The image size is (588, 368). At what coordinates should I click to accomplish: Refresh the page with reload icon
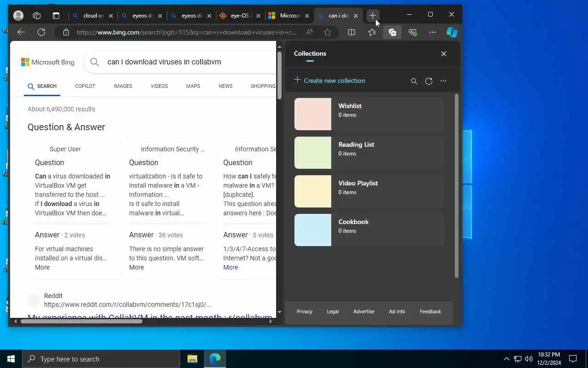coord(41,32)
